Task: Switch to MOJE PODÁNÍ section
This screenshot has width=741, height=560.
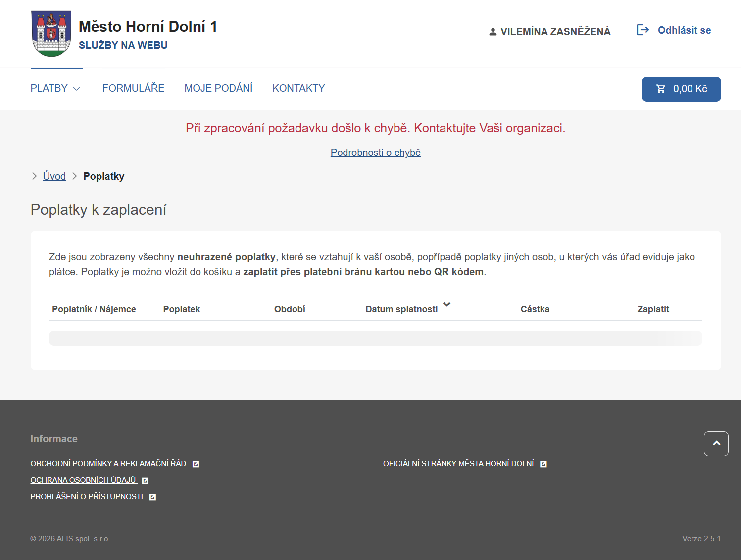Action: (x=218, y=88)
